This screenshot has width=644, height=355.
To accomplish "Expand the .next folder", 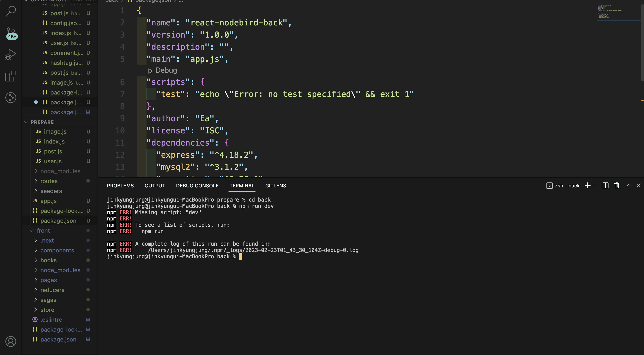I will [x=60, y=240].
